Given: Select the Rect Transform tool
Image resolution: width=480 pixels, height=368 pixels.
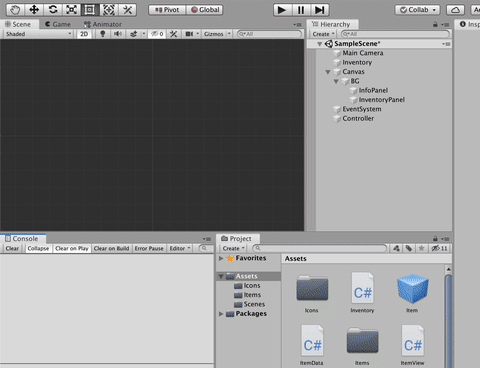Looking at the screenshot, I should tap(90, 10).
